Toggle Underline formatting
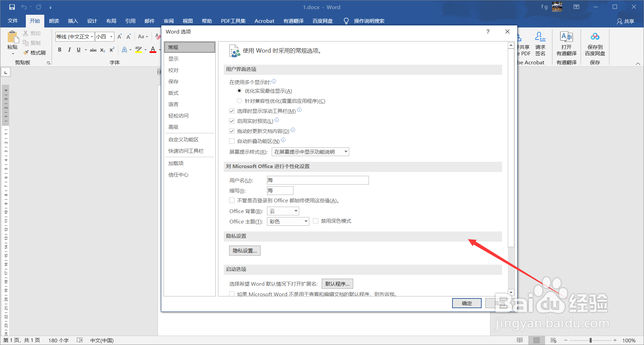 [78, 50]
